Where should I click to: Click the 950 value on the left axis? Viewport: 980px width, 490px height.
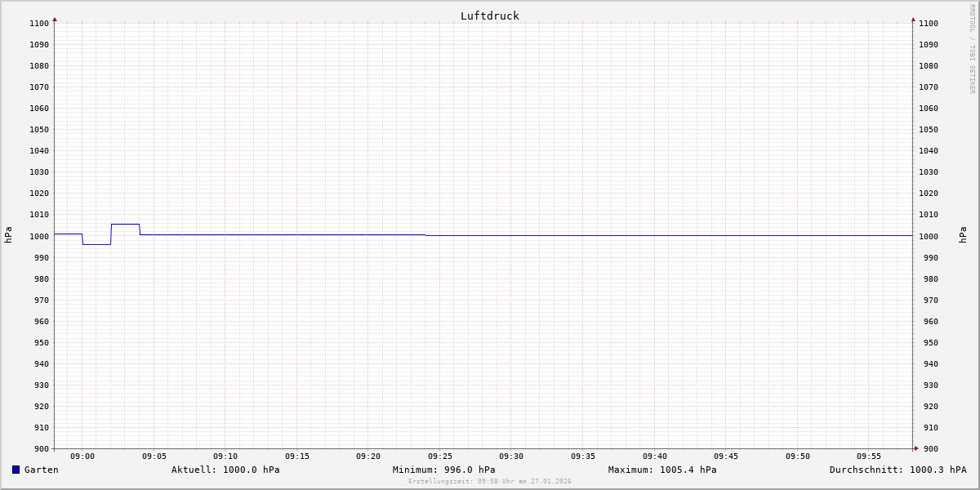pyautogui.click(x=42, y=343)
